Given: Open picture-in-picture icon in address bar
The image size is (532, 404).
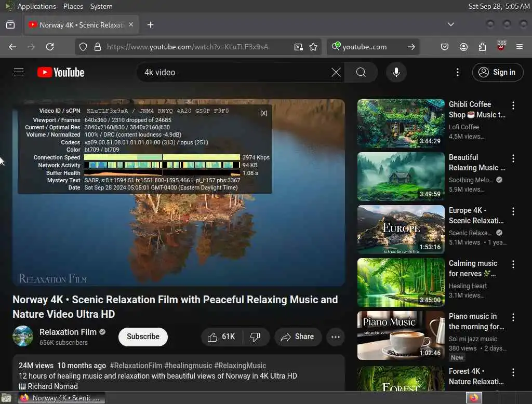Looking at the screenshot, I should (299, 47).
